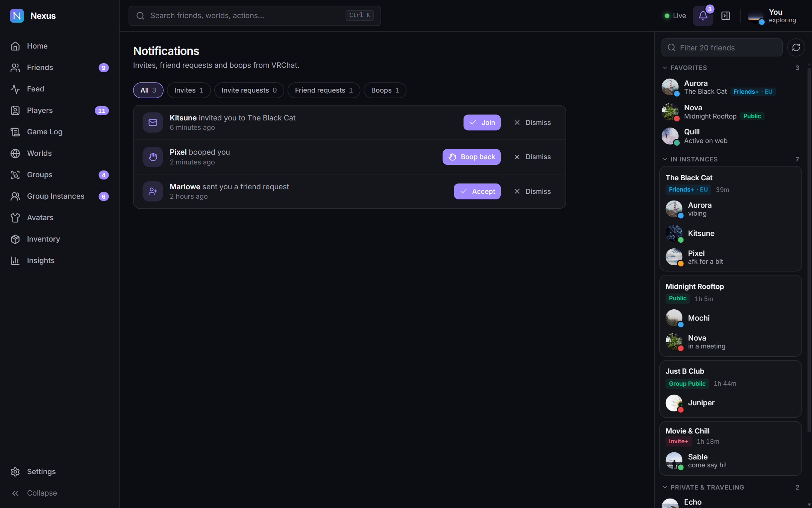Image resolution: width=812 pixels, height=508 pixels.
Task: Open the Insights page
Action: [60, 260]
